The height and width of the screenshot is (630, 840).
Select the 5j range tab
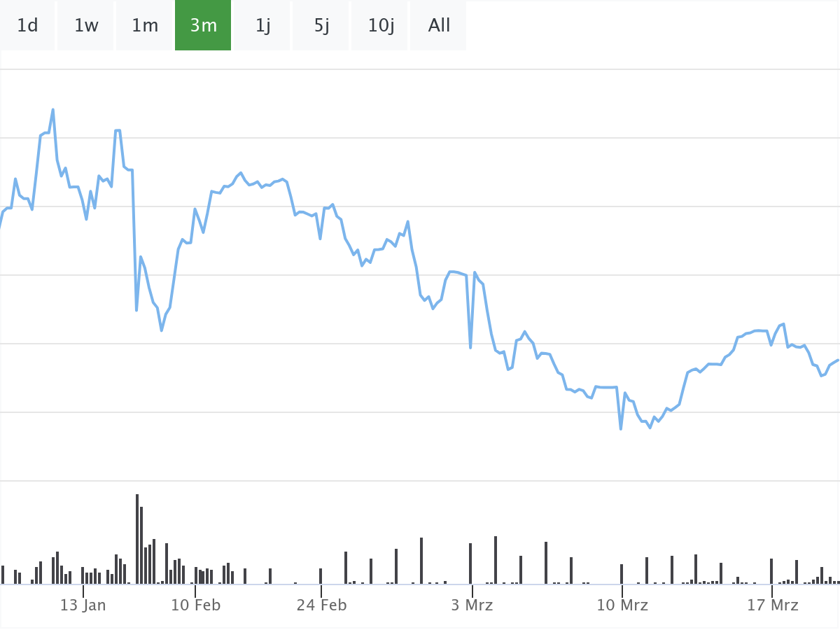tap(321, 26)
